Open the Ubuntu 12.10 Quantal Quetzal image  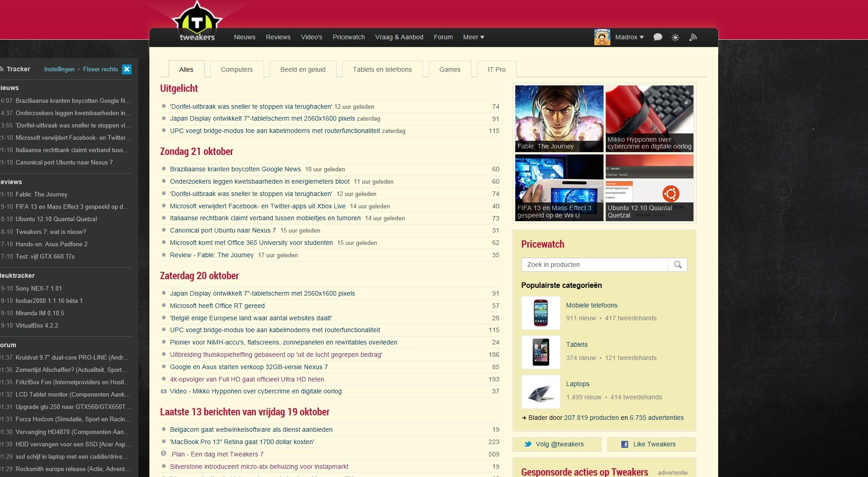coord(649,188)
